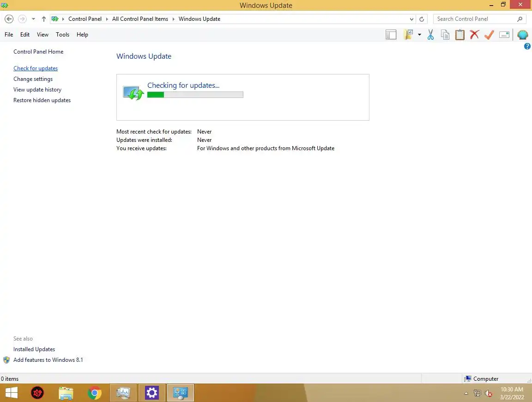Switch to Control Panel taskbar button
This screenshot has height=402, width=532.
[x=181, y=393]
